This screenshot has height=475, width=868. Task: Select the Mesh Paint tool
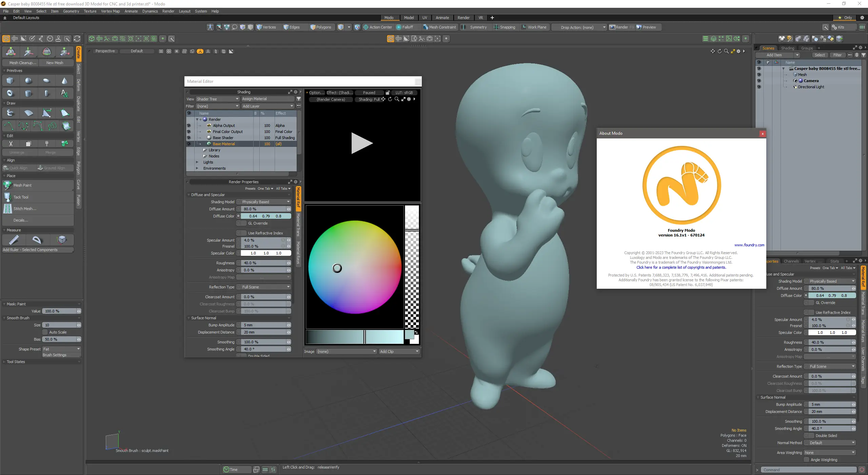pyautogui.click(x=22, y=185)
